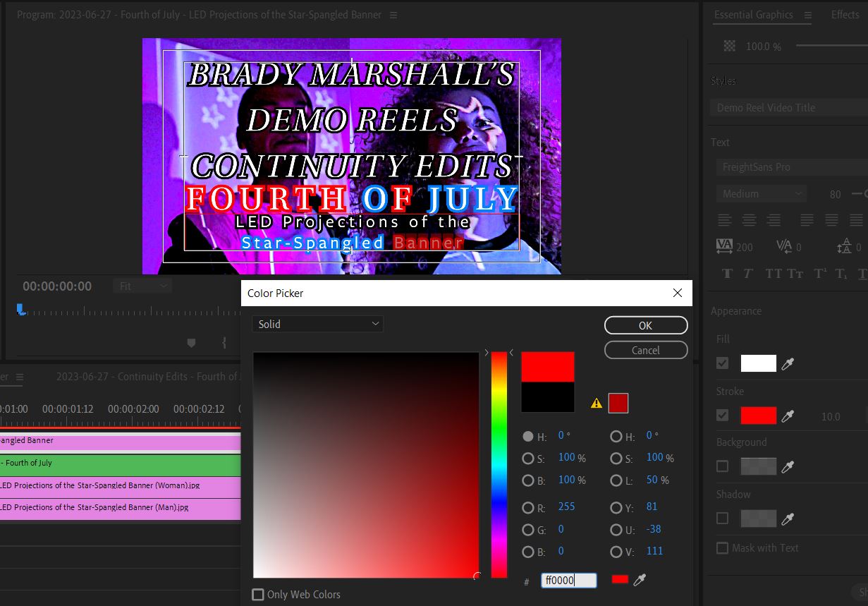Enable Only Web Colors checkbox
The width and height of the screenshot is (868, 606).
tap(259, 594)
